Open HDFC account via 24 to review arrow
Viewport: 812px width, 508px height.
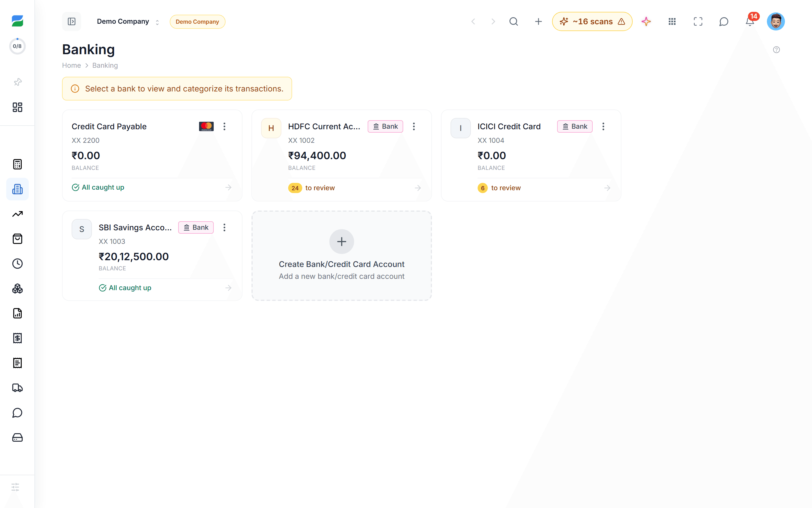tap(418, 188)
